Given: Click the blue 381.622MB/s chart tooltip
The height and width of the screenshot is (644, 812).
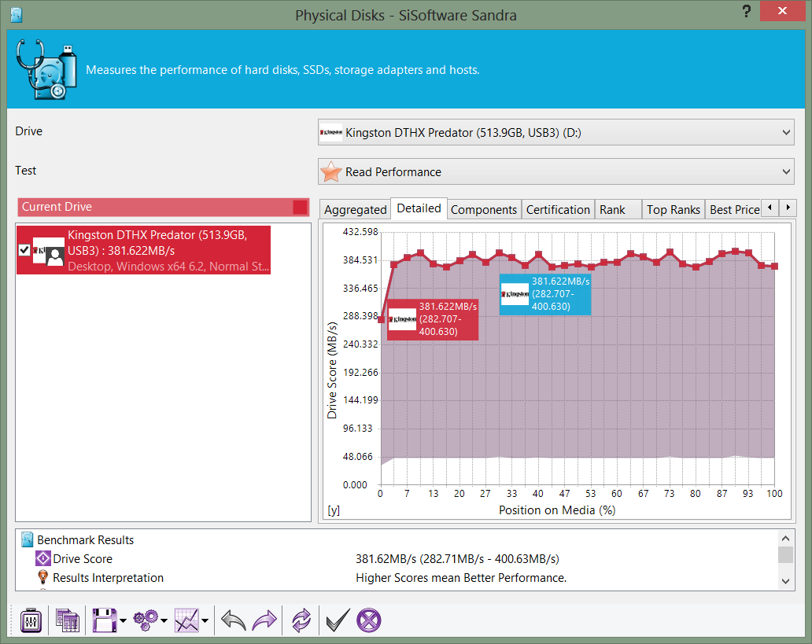Looking at the screenshot, I should 545,294.
